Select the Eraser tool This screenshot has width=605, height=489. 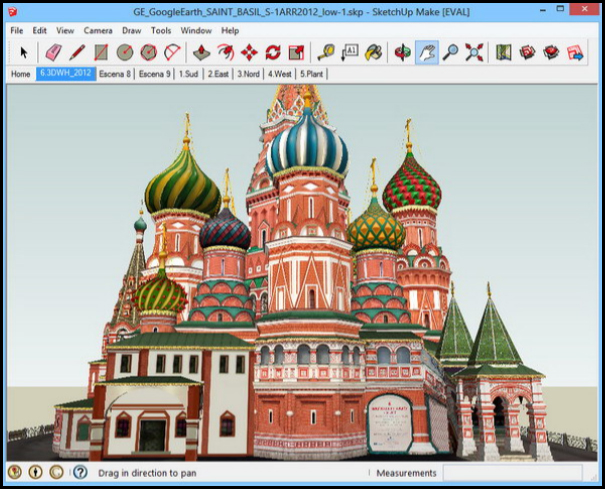[53, 52]
